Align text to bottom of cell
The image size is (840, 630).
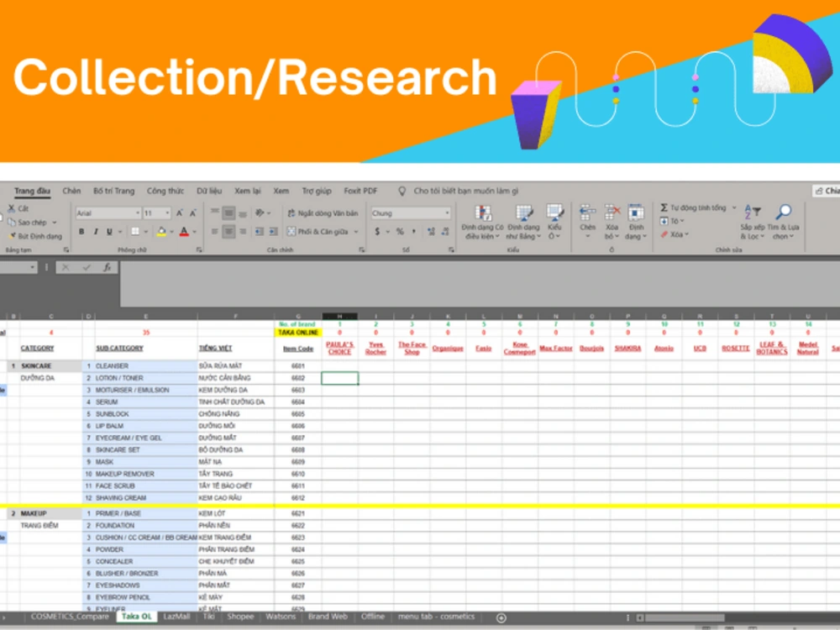[x=243, y=213]
